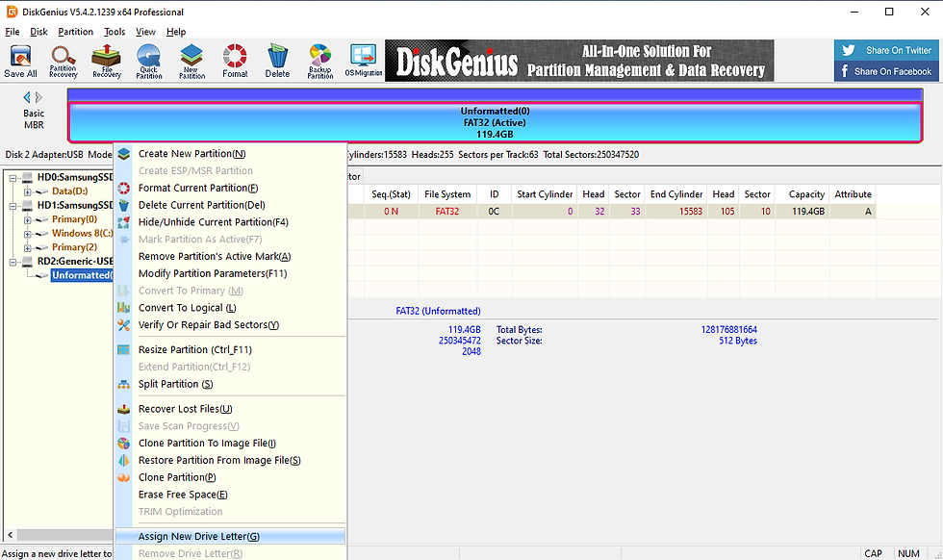Click the Start Cylinder column header
The image size is (943, 560).
click(545, 194)
